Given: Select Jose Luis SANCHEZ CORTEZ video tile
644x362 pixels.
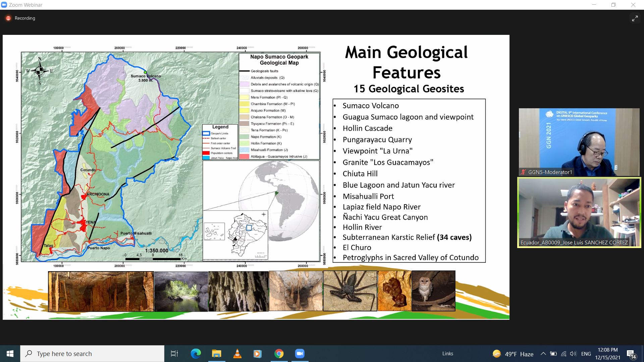Looking at the screenshot, I should tap(579, 213).
